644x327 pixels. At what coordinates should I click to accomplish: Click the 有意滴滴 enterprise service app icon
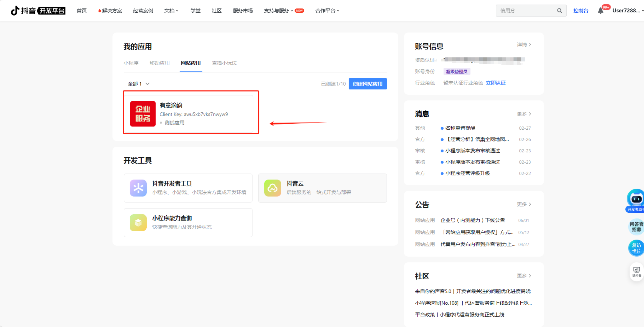point(143,114)
